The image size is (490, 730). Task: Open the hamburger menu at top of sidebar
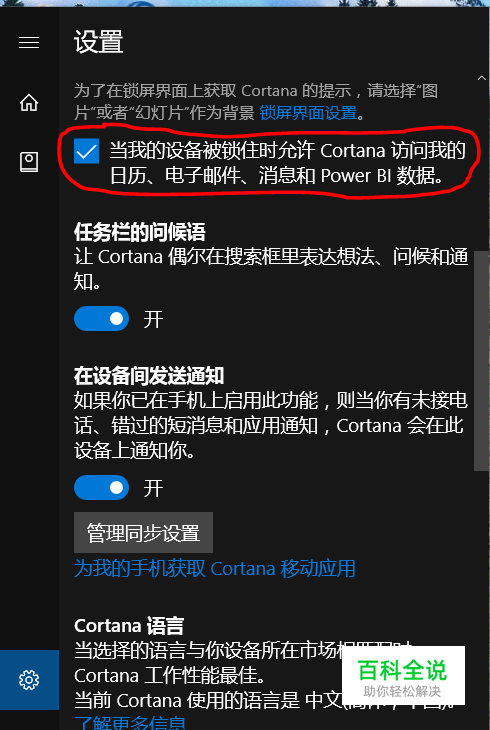[29, 43]
